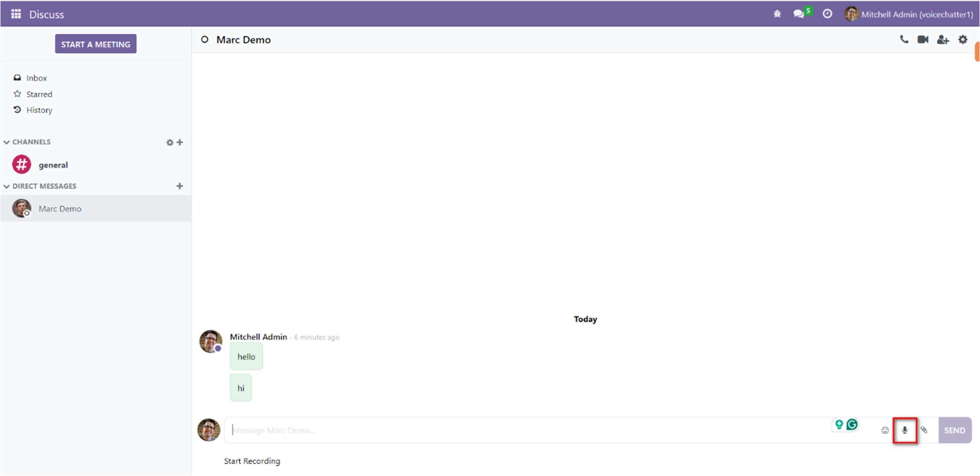Open the emoji picker

click(885, 430)
